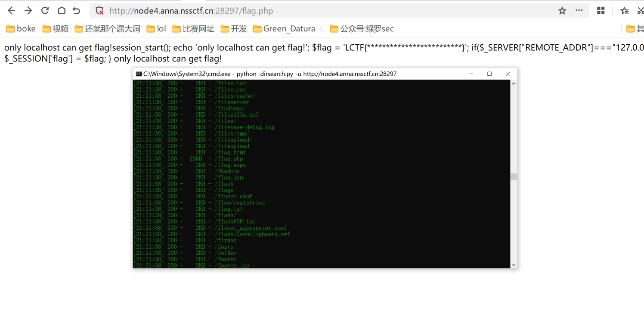Click the undo/restore closed page icon
The width and height of the screenshot is (644, 324).
point(77,11)
